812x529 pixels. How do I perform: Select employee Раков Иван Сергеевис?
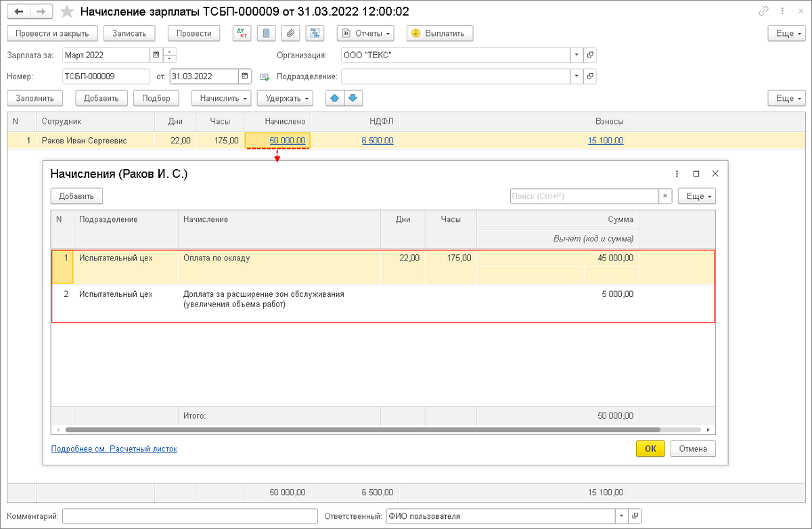(84, 141)
